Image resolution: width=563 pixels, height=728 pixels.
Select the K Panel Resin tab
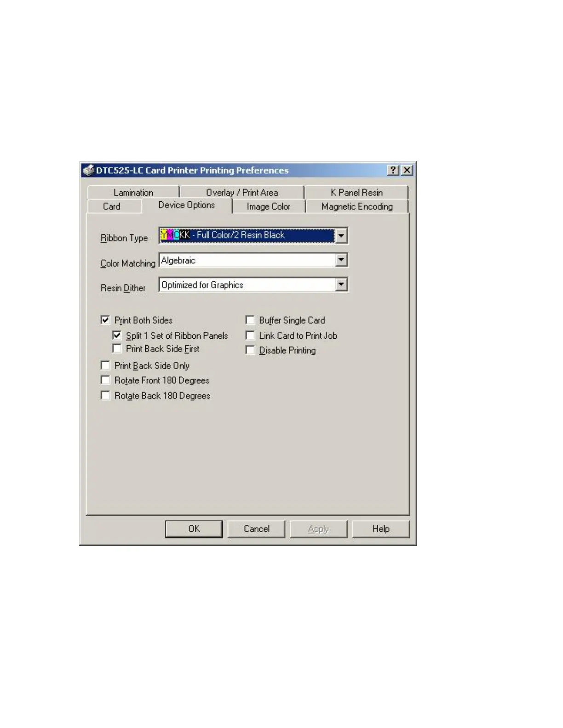coord(356,193)
